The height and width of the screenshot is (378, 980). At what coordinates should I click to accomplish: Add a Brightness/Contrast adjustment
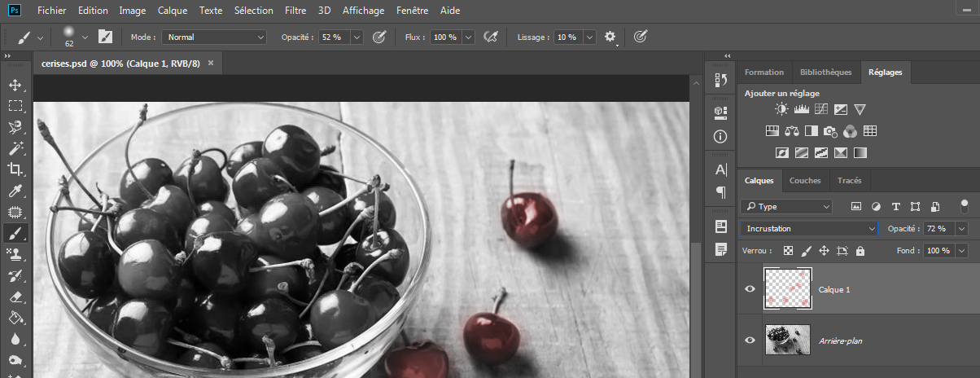click(x=781, y=109)
